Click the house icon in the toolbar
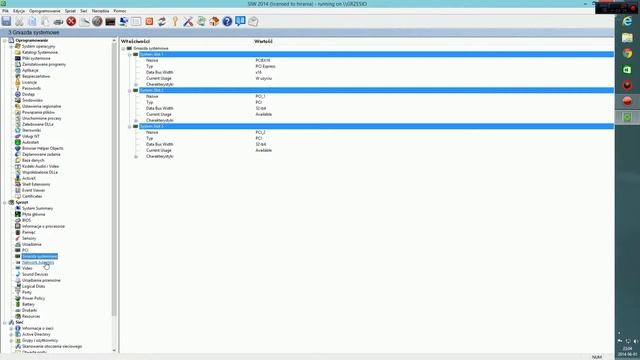Screen dimensions: 640x360 (214, 21)
